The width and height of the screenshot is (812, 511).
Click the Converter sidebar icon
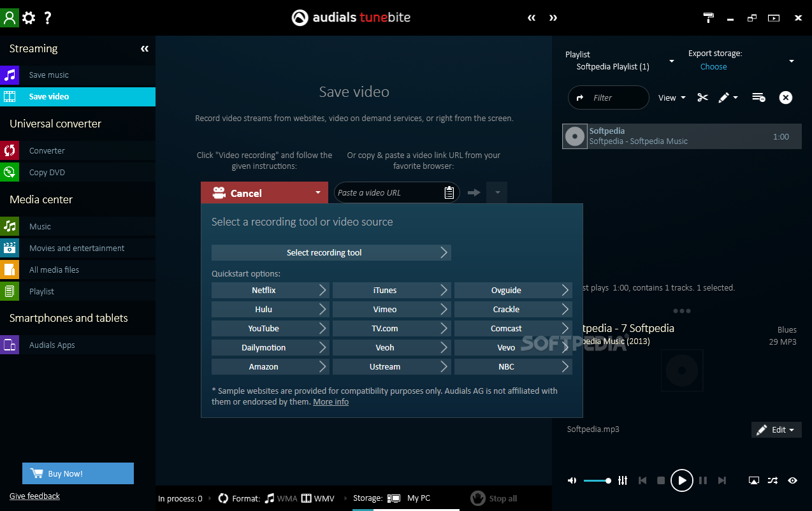[x=10, y=150]
